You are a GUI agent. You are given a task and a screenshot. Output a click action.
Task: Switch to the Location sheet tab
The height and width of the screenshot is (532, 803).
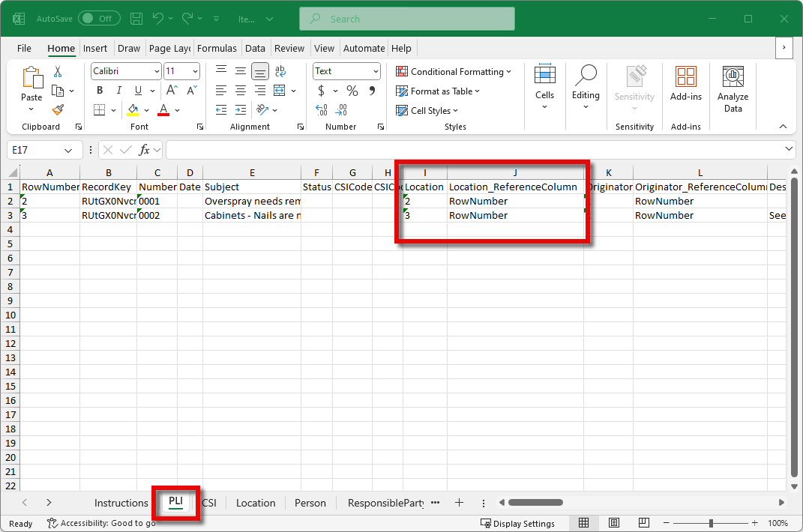[256, 503]
